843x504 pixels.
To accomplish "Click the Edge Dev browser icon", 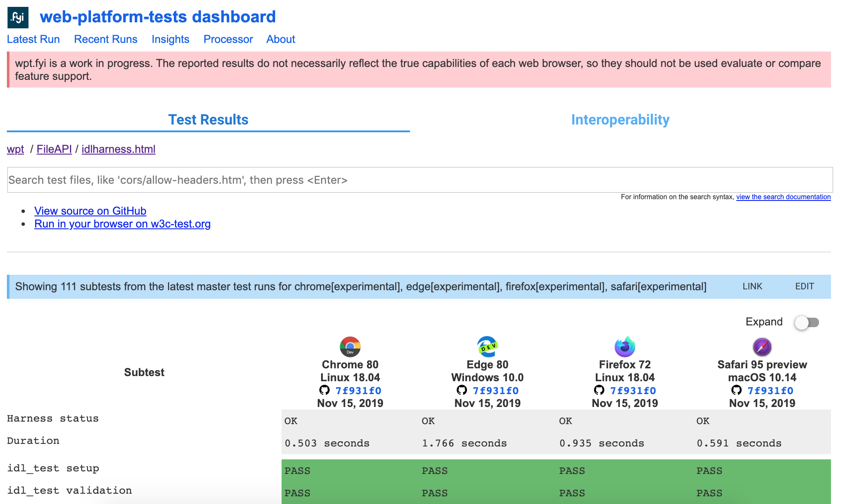I will pyautogui.click(x=487, y=346).
